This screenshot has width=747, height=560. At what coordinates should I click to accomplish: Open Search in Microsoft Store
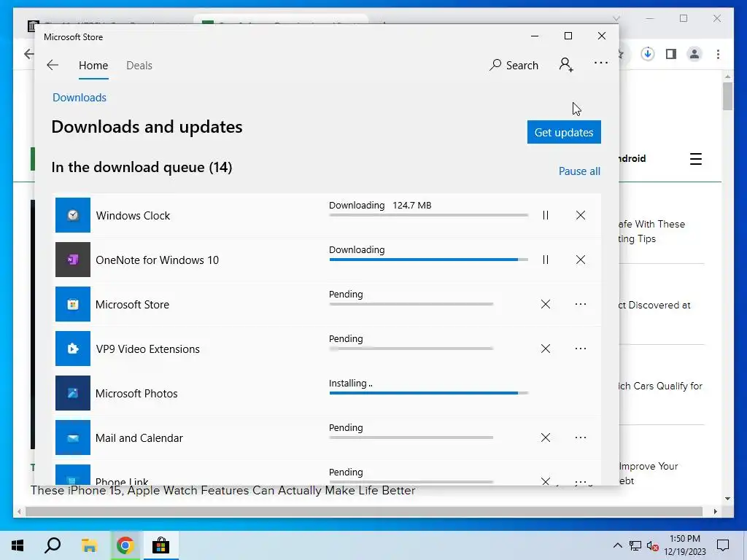(x=514, y=65)
